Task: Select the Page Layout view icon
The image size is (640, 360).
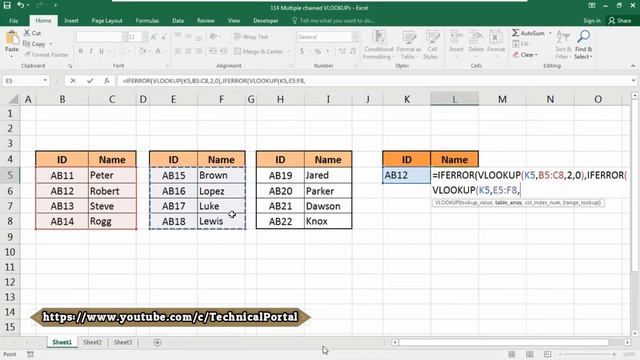Action: 530,354
